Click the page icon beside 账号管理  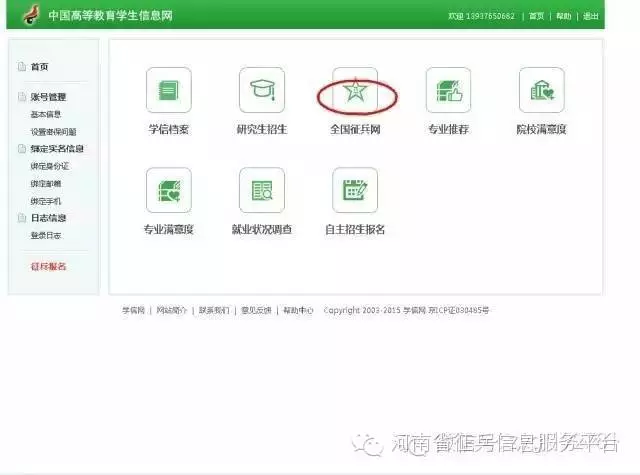click(22, 97)
